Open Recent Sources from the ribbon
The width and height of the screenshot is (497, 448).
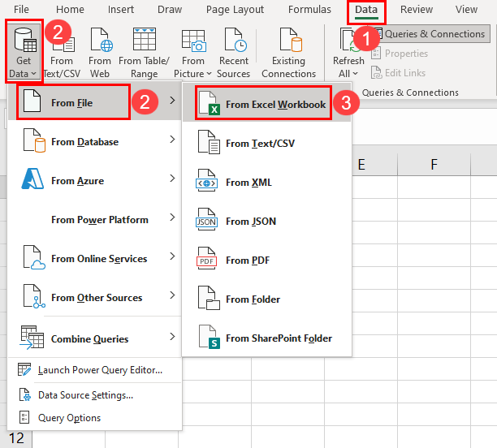pos(234,52)
